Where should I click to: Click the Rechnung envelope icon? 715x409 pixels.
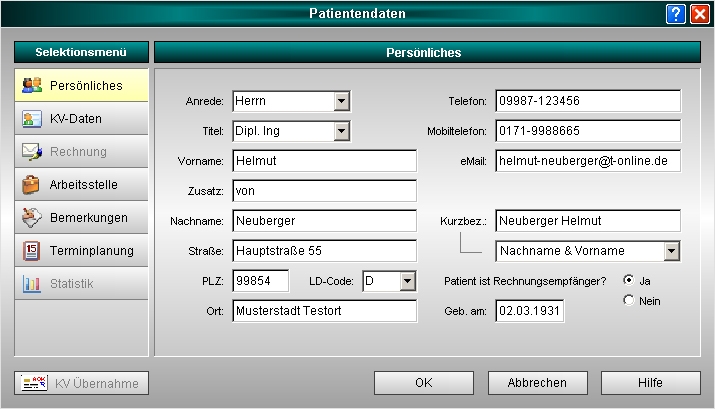[31, 152]
